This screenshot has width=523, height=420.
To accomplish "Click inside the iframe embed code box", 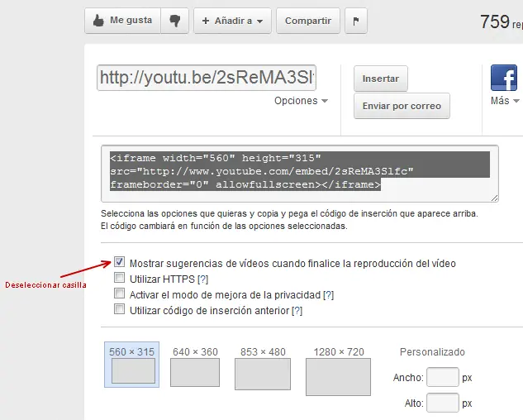I will click(x=300, y=174).
